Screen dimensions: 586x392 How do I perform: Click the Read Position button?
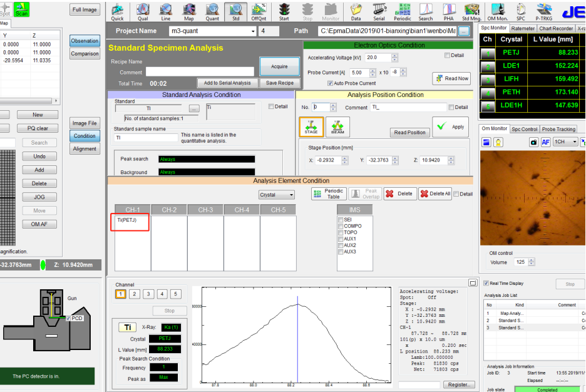tap(409, 132)
